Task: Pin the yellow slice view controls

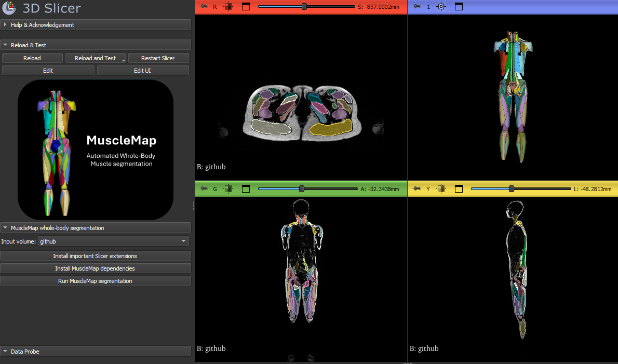Action: [x=417, y=188]
